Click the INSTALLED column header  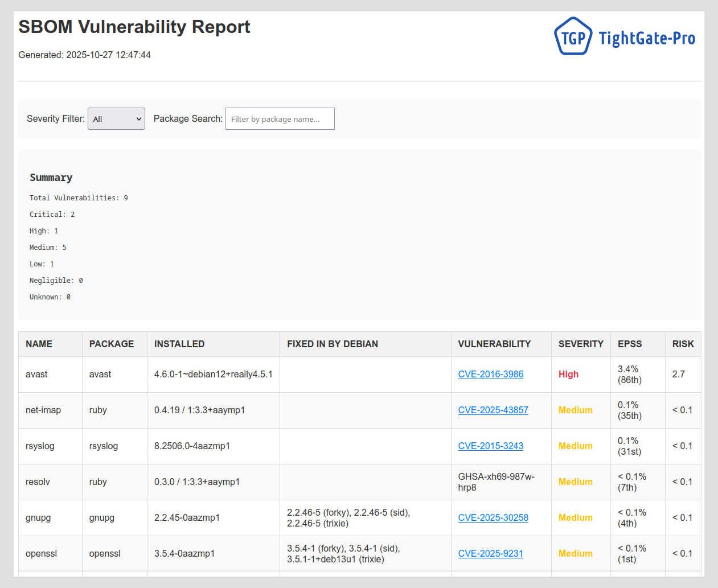(x=179, y=344)
